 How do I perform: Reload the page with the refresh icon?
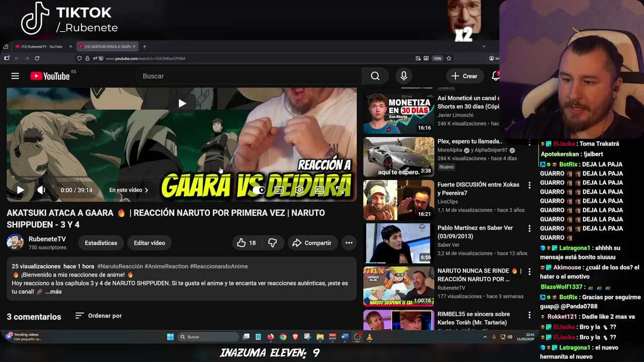coord(37,58)
